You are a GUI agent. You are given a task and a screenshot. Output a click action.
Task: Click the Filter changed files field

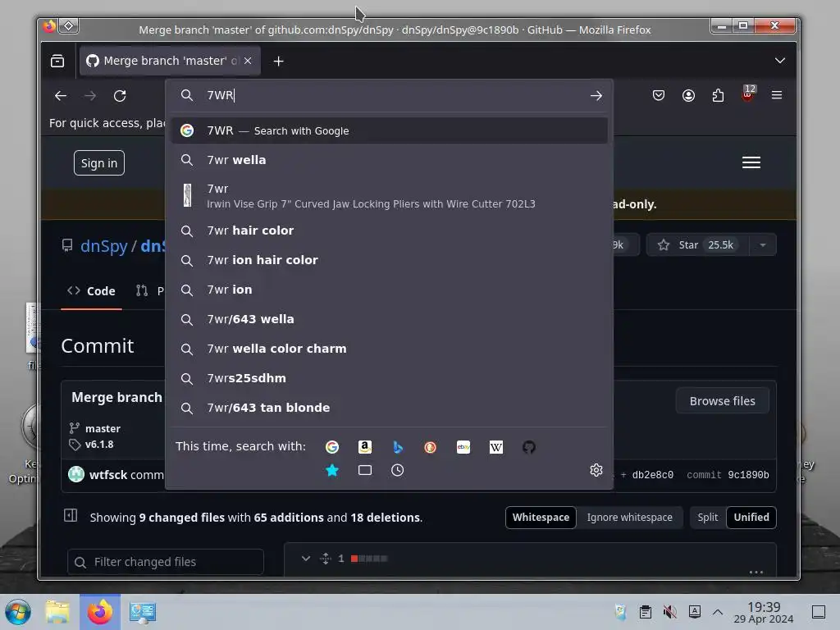[166, 562]
